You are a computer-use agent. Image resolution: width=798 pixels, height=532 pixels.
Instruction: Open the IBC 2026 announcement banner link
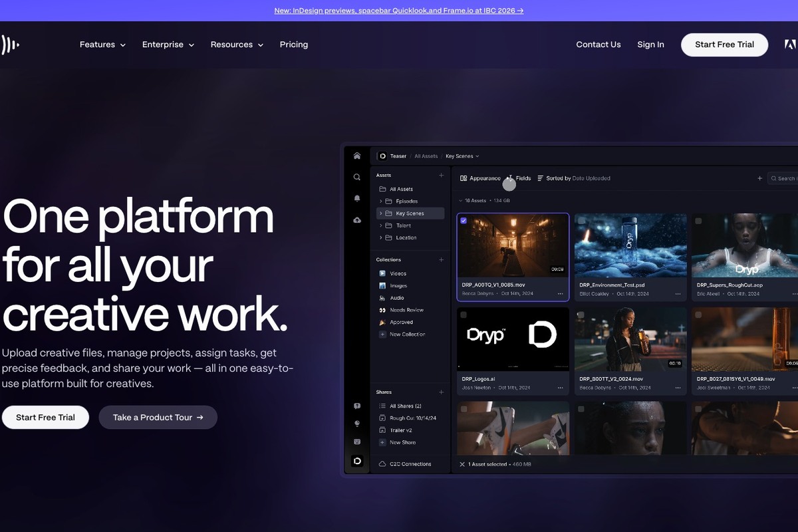[x=399, y=11]
